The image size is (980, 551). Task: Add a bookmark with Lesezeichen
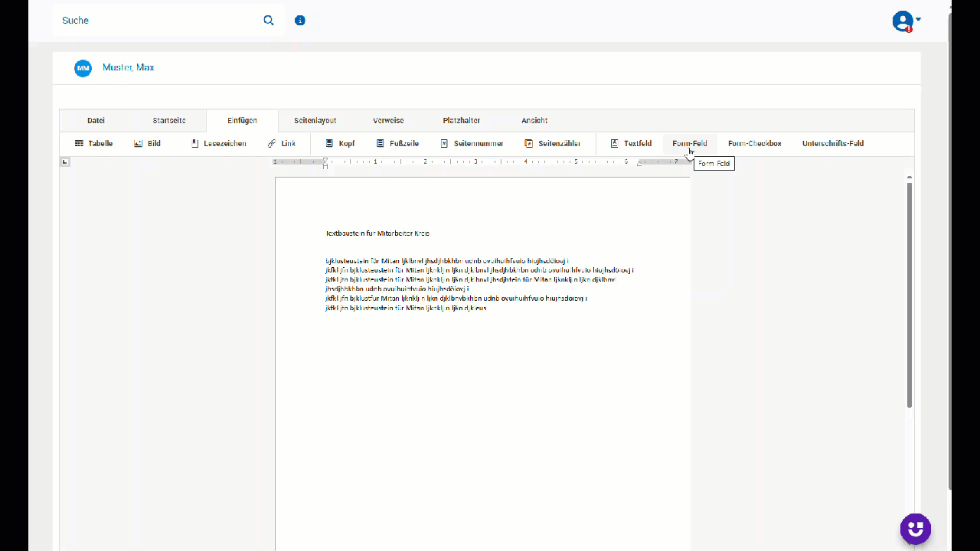(x=218, y=144)
